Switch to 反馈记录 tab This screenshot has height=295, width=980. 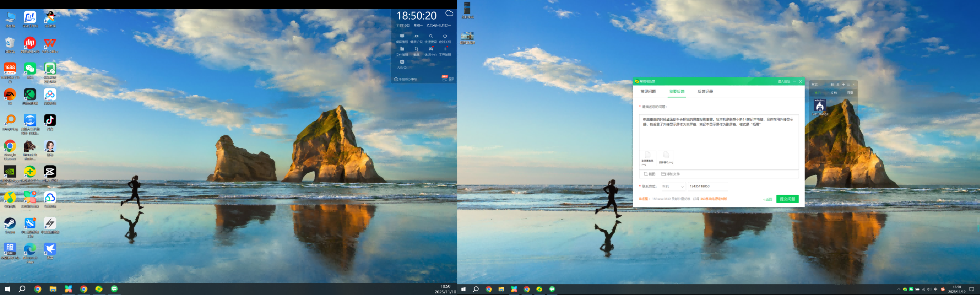705,92
